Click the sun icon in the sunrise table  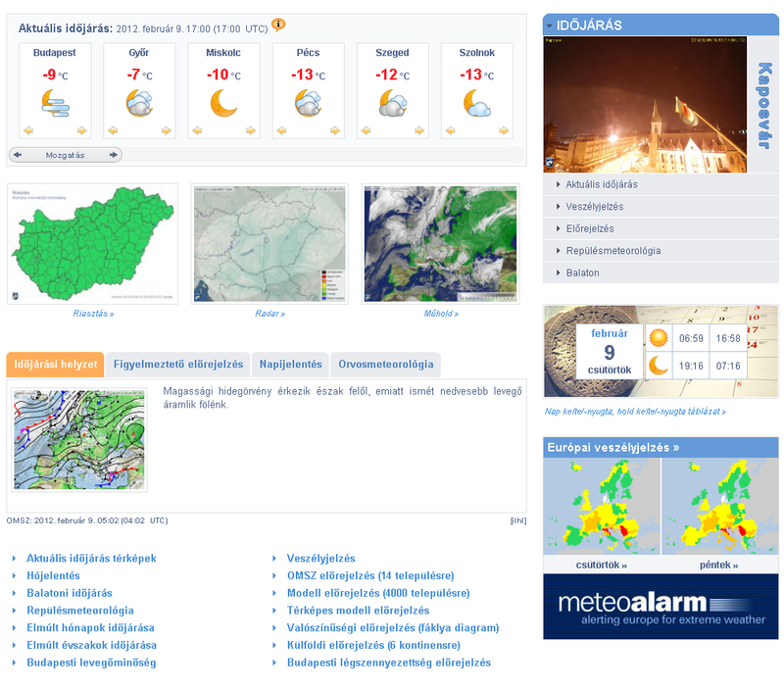(x=659, y=338)
